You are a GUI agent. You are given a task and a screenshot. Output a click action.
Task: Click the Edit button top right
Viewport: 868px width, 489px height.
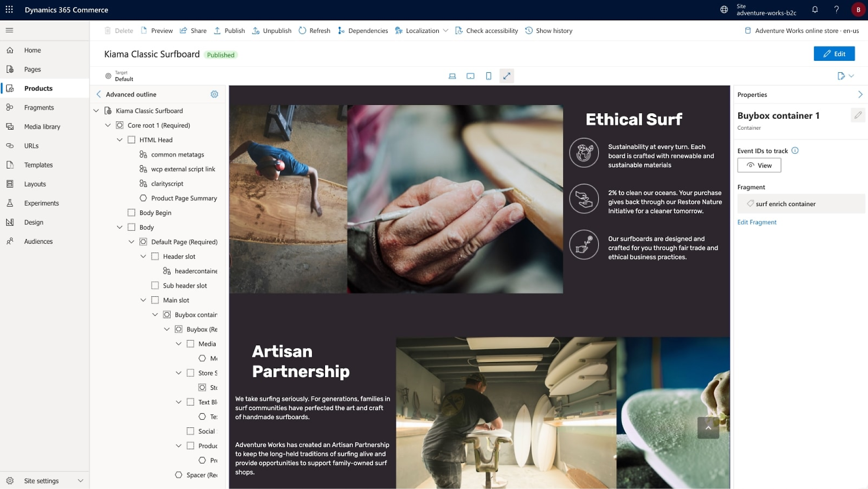pos(835,54)
